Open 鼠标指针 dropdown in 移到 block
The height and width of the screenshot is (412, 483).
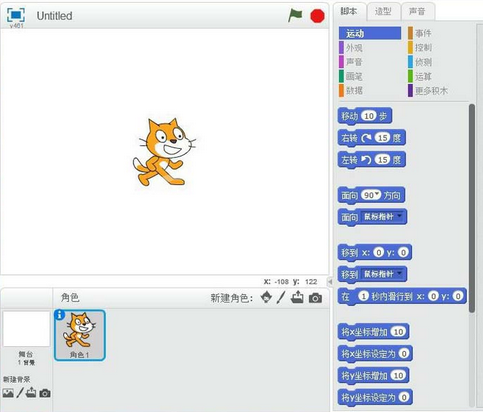(400, 273)
